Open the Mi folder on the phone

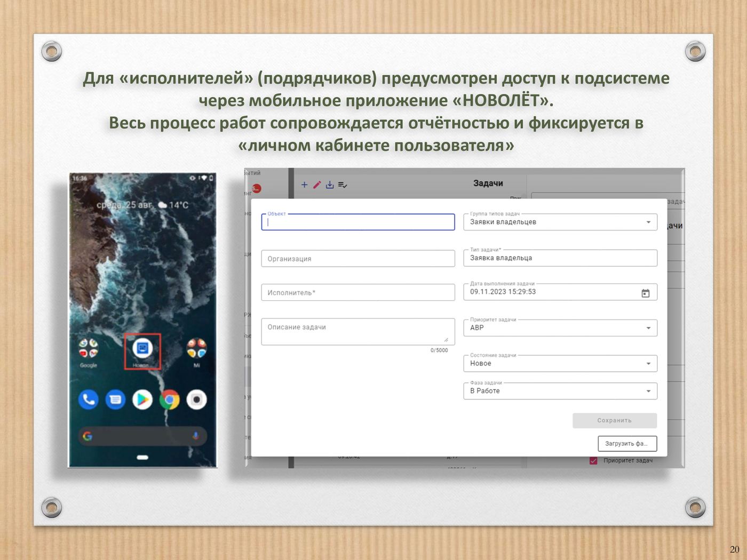[x=196, y=349]
